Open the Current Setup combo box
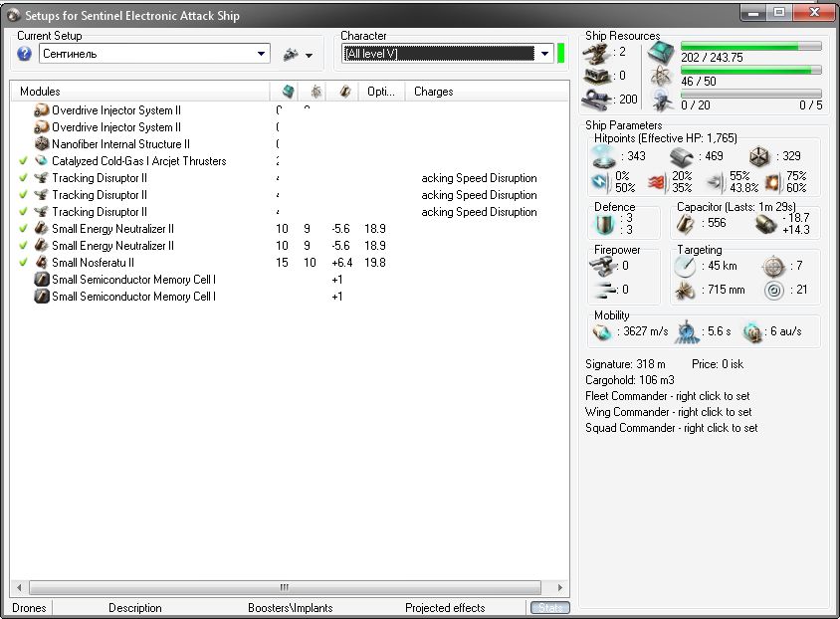 154,54
